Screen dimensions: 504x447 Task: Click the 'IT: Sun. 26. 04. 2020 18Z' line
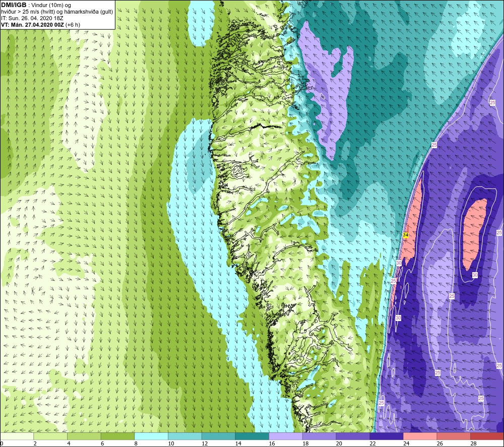(32, 18)
